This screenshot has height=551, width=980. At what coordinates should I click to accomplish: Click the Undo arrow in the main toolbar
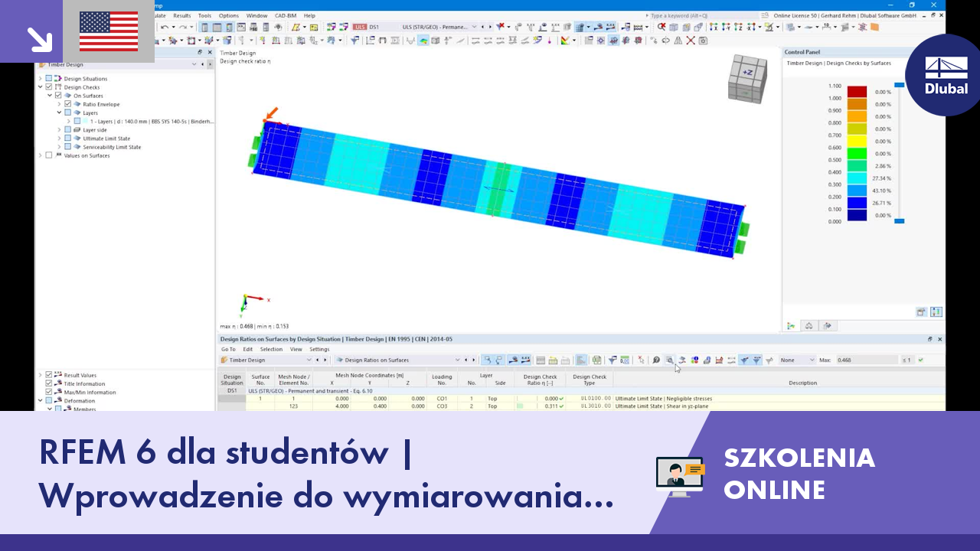165,27
